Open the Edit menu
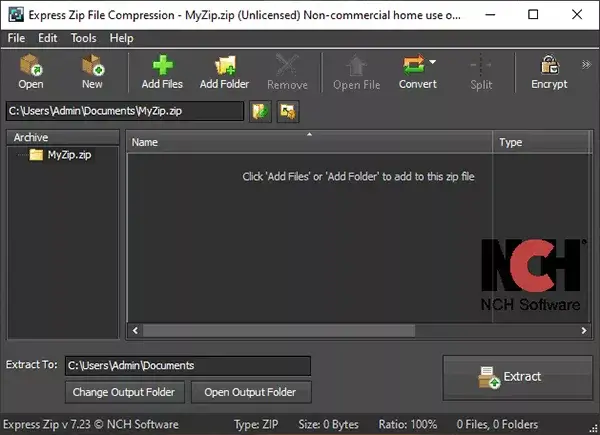 tap(47, 38)
